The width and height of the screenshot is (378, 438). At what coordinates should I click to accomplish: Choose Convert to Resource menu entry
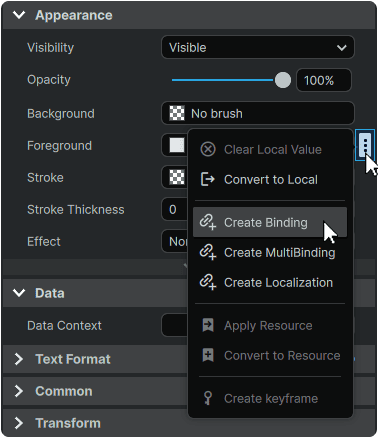pyautogui.click(x=270, y=355)
